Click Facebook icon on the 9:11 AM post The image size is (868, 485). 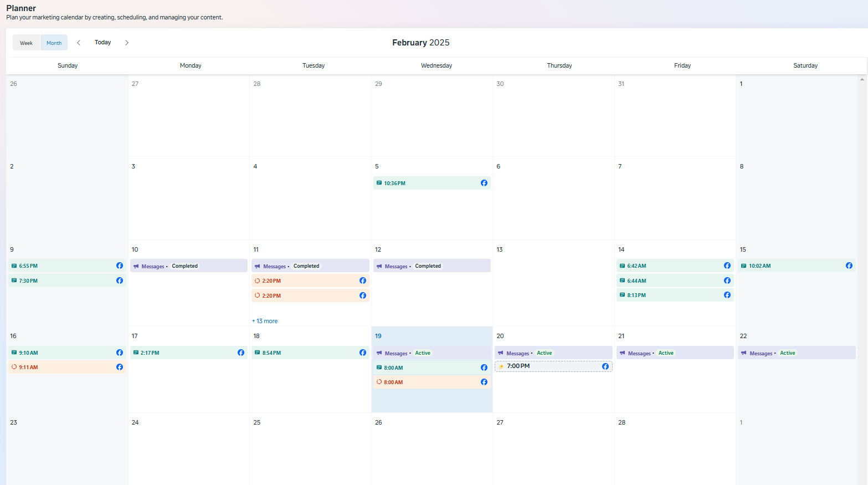[x=120, y=367]
